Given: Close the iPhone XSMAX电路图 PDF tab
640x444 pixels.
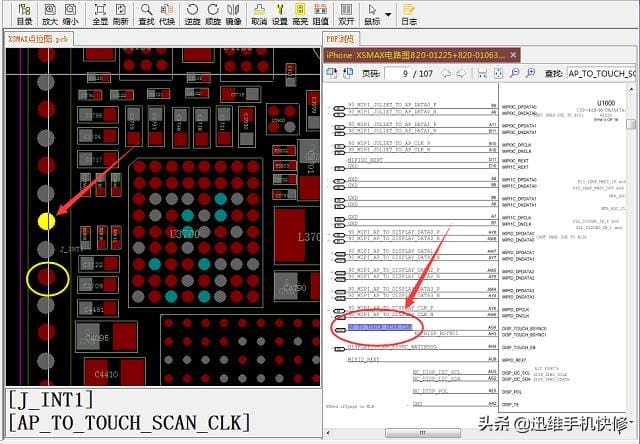Looking at the screenshot, I should pyautogui.click(x=513, y=55).
